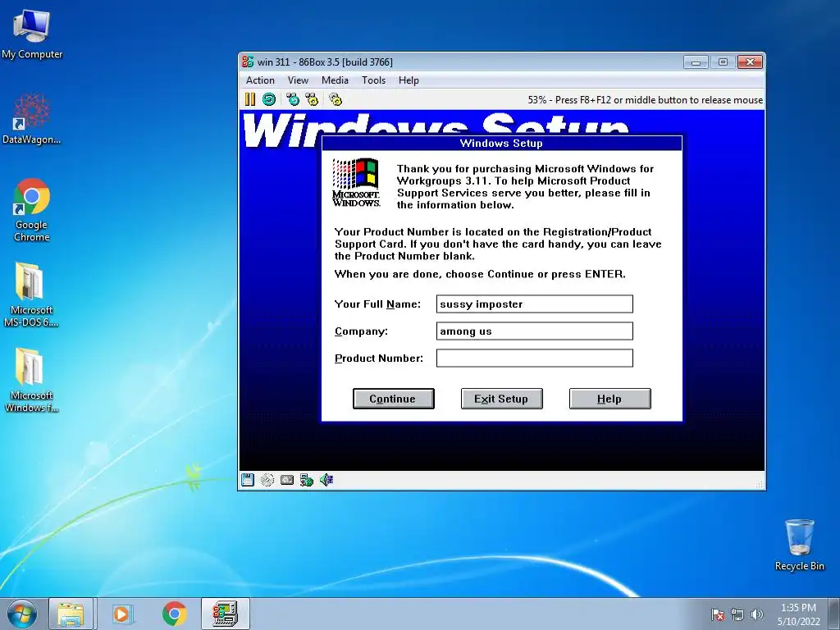Click Help button in Setup dialog
Image resolution: width=840 pixels, height=630 pixels.
[x=609, y=399]
